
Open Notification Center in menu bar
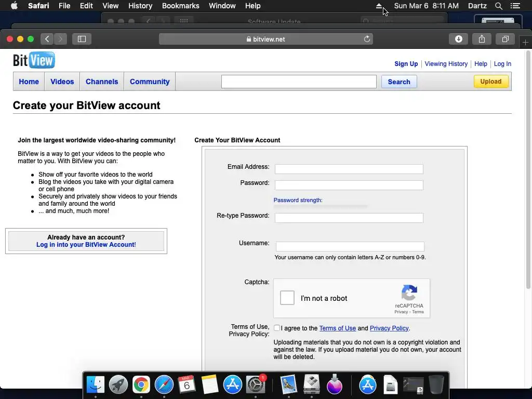click(515, 6)
